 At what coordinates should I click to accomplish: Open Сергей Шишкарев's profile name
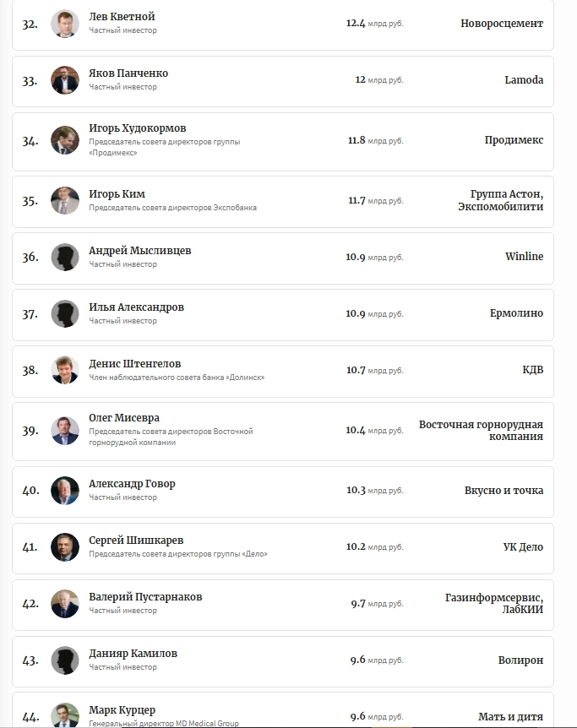[x=136, y=541]
